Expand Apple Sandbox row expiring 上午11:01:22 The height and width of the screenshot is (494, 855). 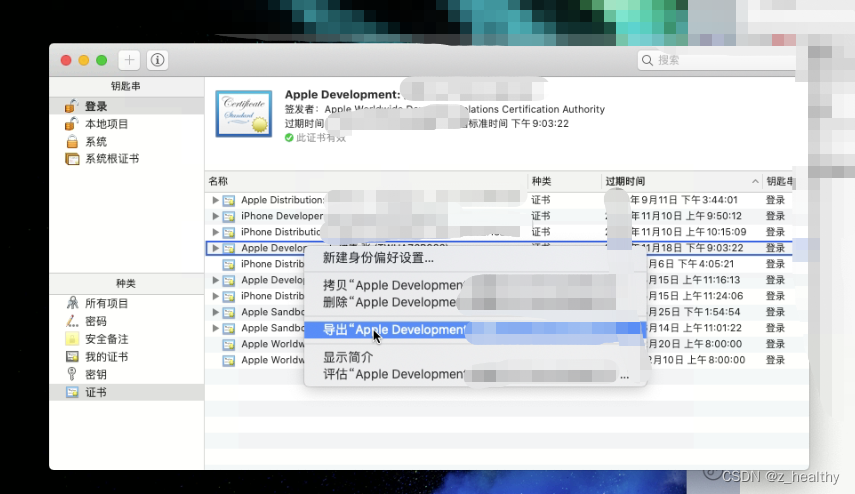click(x=215, y=328)
